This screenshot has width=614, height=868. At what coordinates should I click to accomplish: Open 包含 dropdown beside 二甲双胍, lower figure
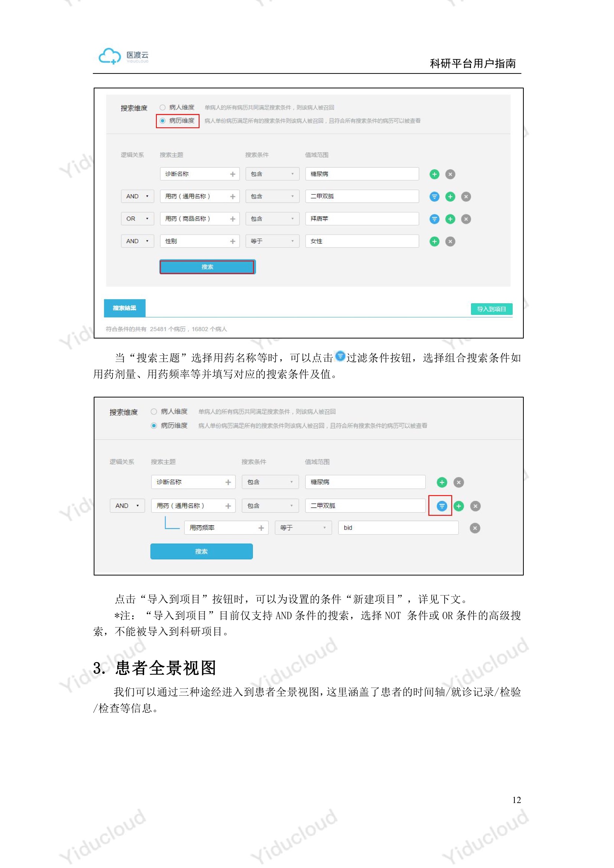click(270, 506)
